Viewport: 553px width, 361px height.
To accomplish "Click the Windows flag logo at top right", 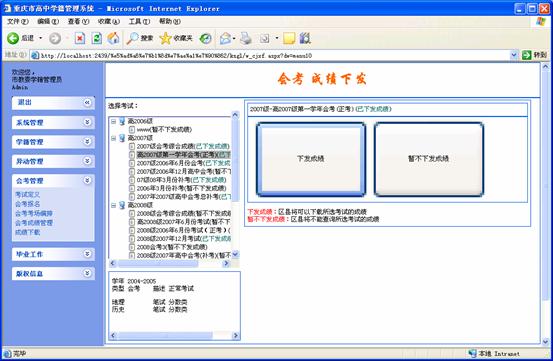I will [541, 22].
